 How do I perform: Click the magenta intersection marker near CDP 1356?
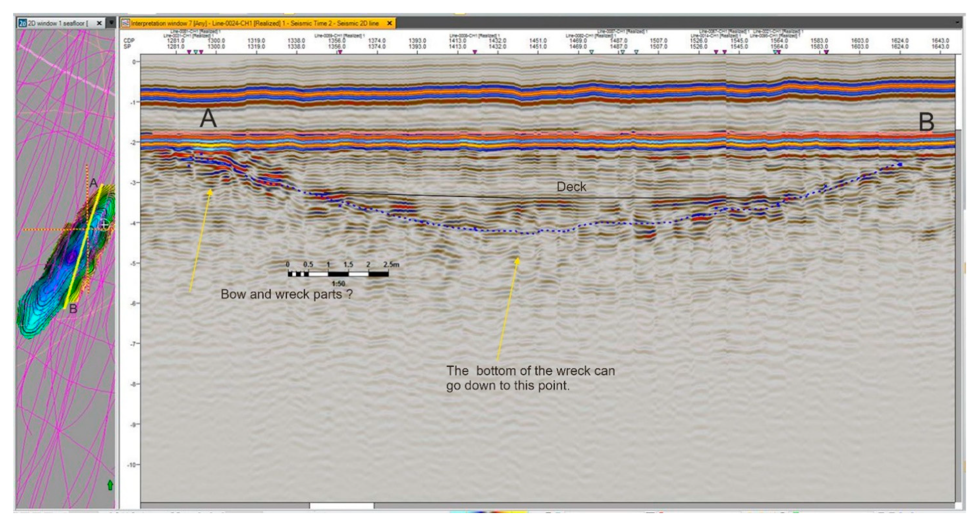click(x=340, y=52)
